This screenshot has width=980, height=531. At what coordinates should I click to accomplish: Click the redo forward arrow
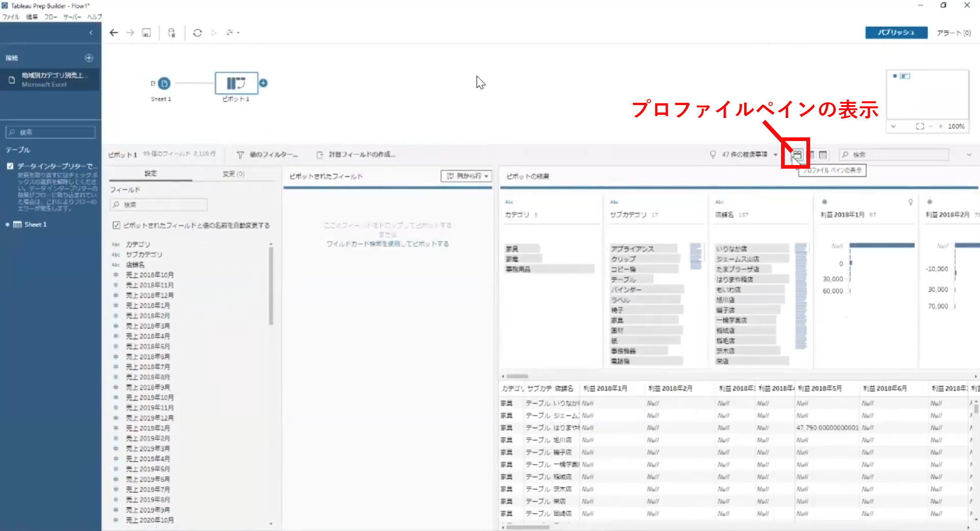pyautogui.click(x=130, y=33)
